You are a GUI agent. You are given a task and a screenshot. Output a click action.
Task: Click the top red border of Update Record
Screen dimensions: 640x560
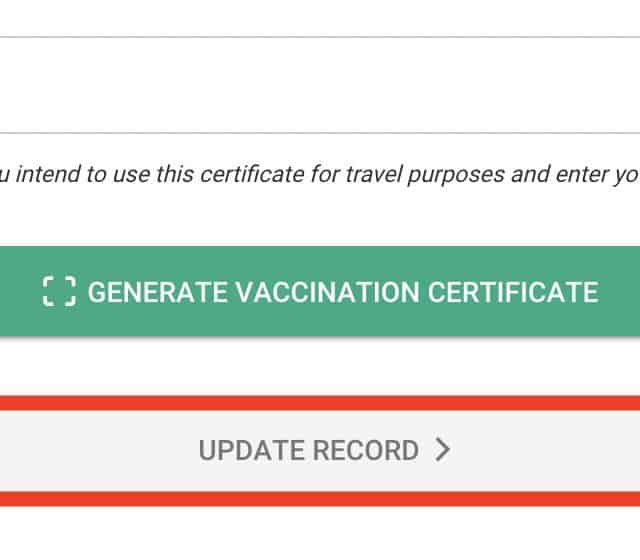320,403
